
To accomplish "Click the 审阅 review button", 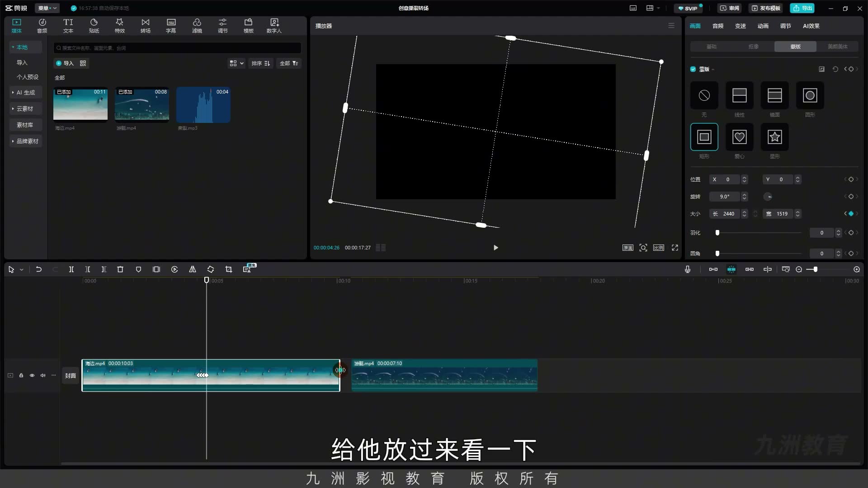I will click(730, 8).
